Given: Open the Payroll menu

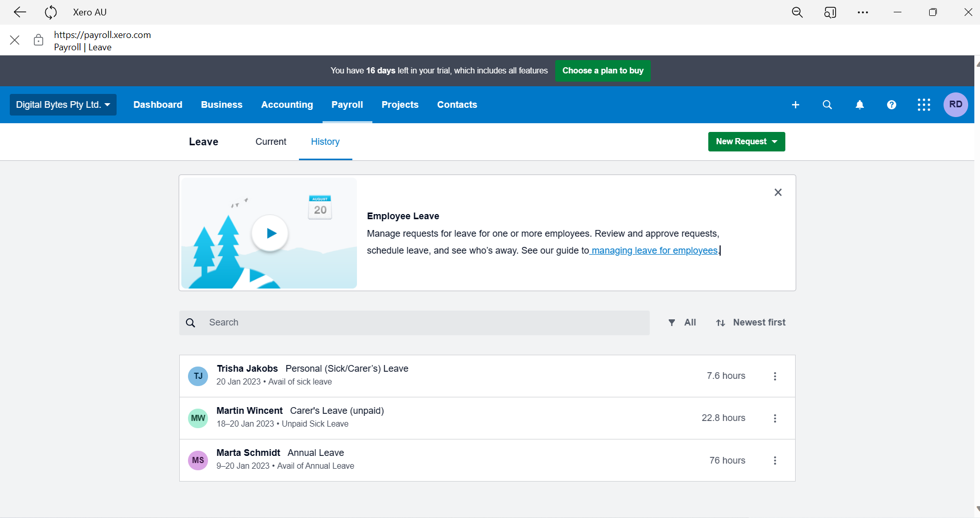Looking at the screenshot, I should [x=347, y=105].
